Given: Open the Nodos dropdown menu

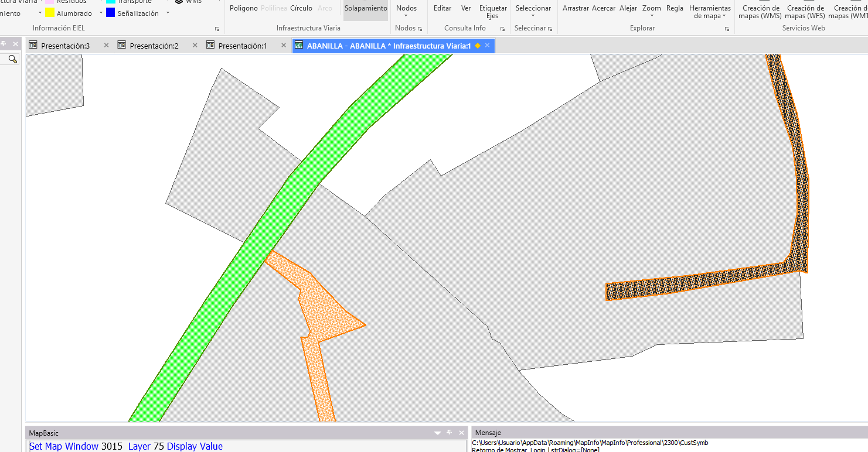Looking at the screenshot, I should [406, 11].
